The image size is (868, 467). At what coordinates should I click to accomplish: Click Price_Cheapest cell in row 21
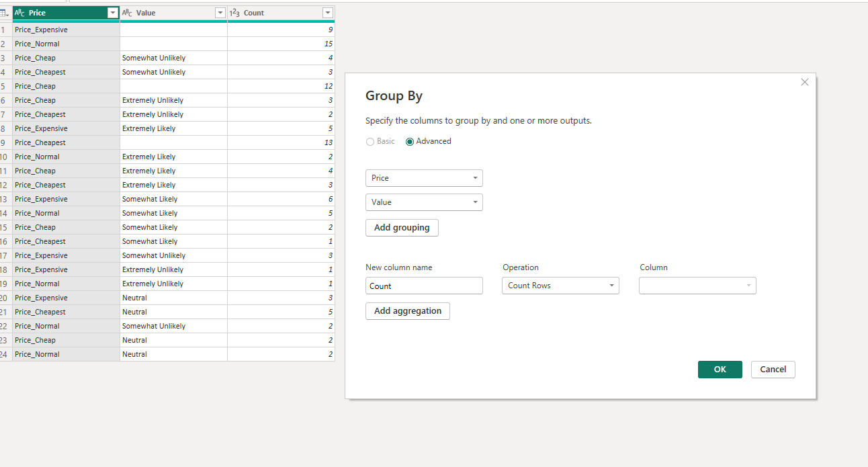(x=66, y=312)
